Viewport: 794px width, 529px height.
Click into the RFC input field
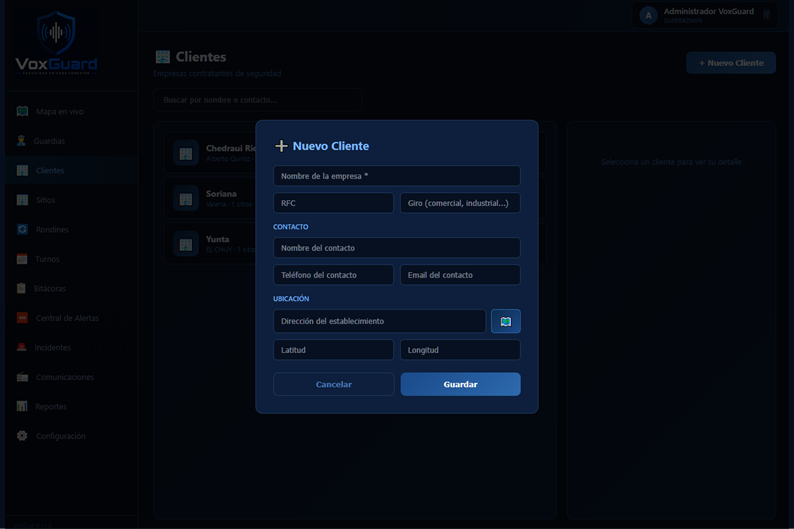[x=333, y=203]
